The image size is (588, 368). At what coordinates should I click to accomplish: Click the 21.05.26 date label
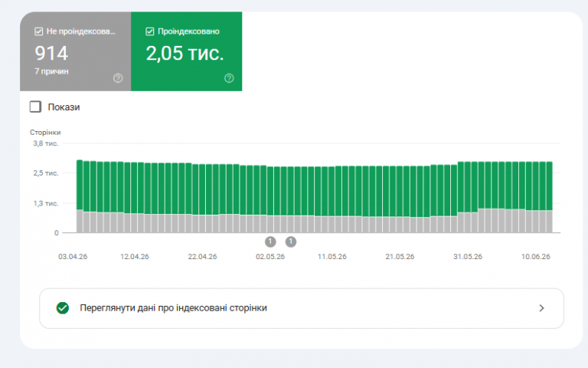click(x=400, y=257)
